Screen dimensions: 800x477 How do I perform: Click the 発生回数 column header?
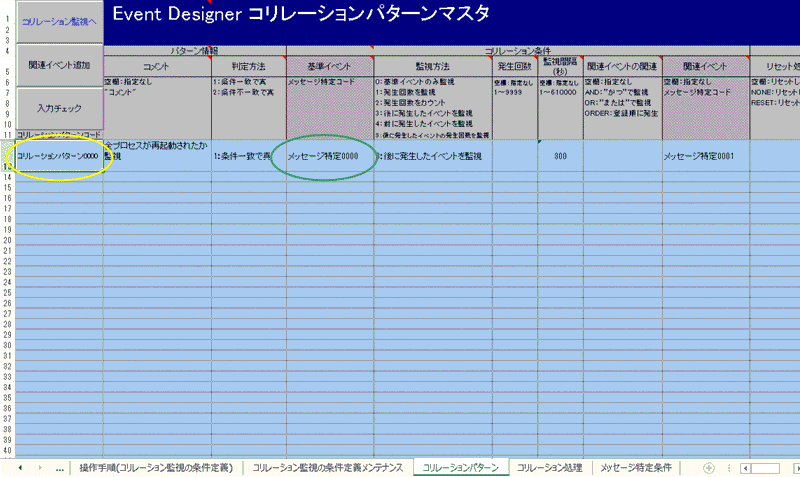point(515,66)
